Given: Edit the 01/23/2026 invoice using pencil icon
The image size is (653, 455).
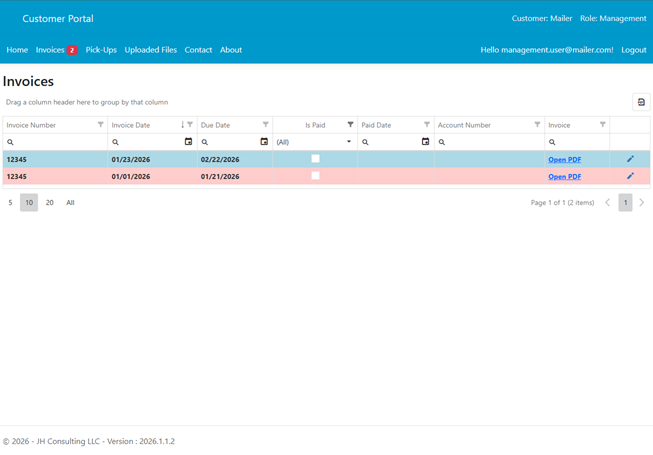Looking at the screenshot, I should [630, 159].
